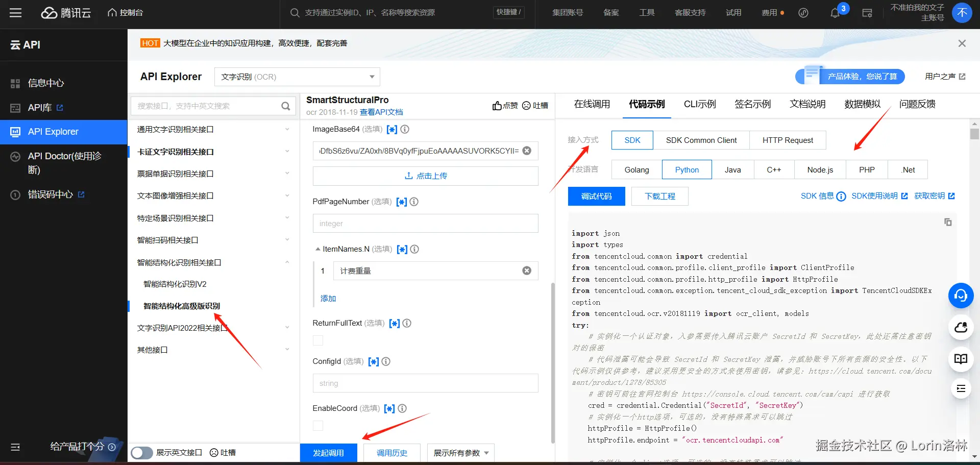This screenshot has height=465, width=980.
Task: Click the cloud floating button on the right
Action: point(961,327)
